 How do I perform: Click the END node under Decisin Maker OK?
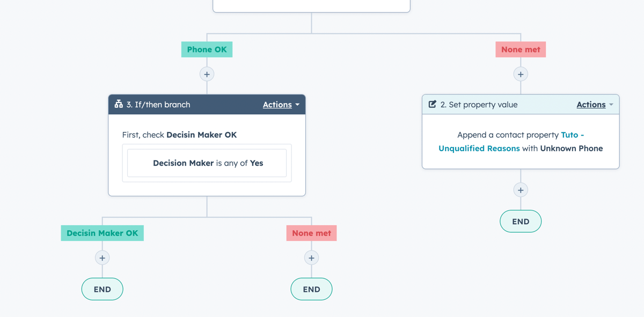coord(102,289)
